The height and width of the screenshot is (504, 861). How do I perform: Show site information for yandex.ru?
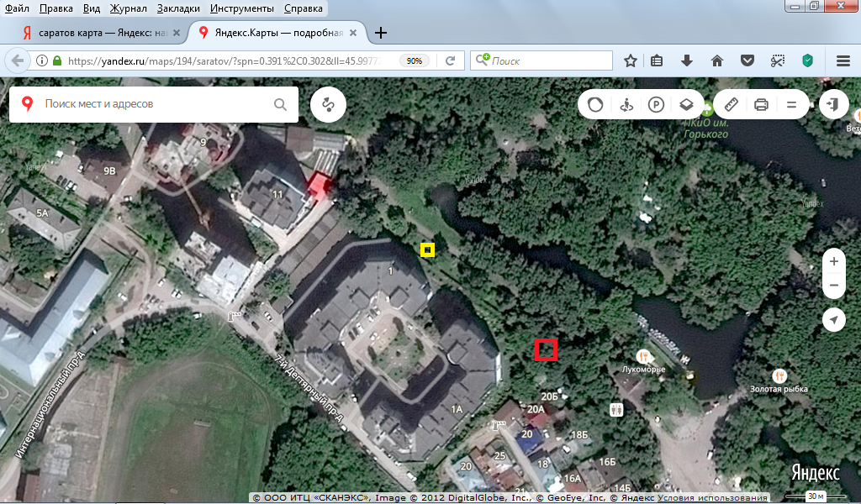pyautogui.click(x=42, y=60)
